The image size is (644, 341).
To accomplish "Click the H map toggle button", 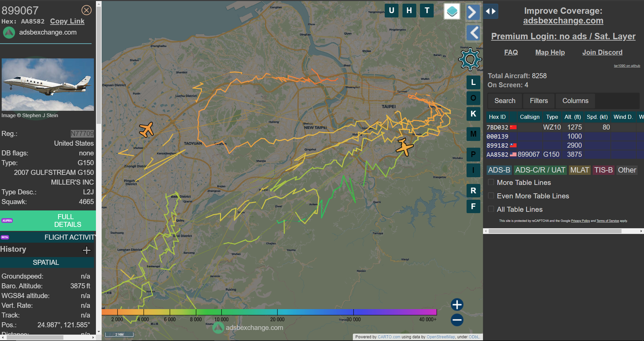I will pos(409,10).
